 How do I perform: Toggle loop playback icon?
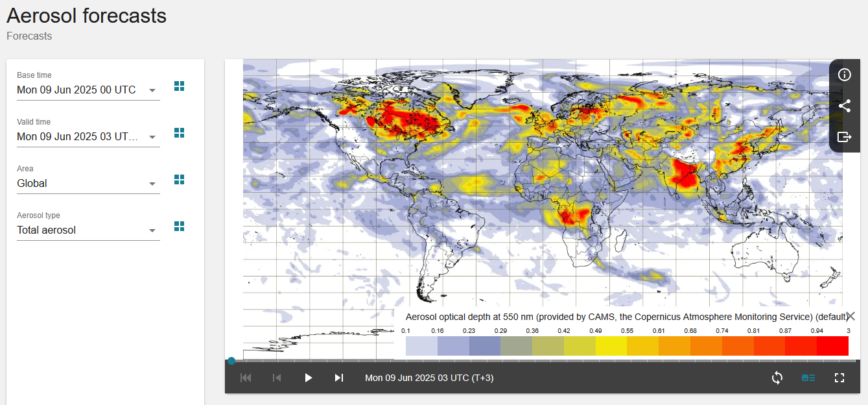tap(777, 378)
